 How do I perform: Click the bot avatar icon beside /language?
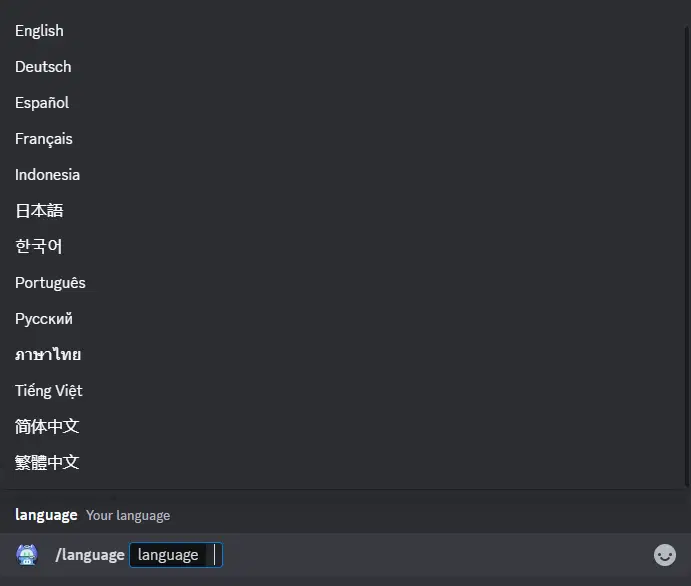tap(27, 555)
